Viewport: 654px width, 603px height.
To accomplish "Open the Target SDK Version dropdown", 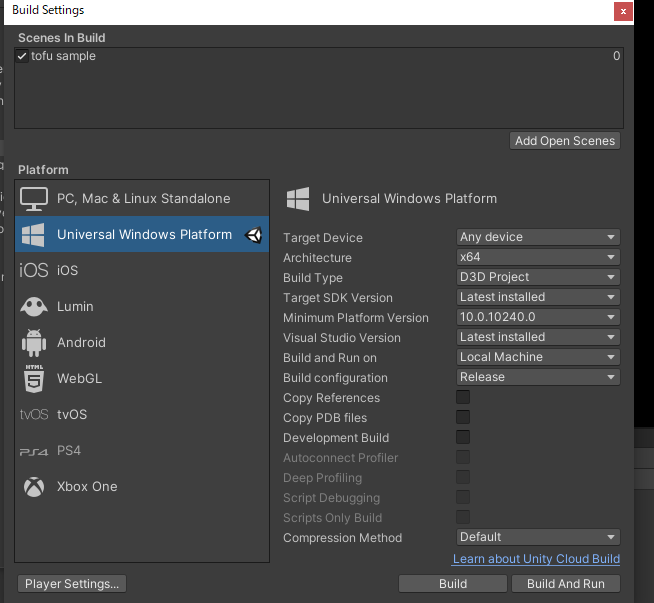I will pyautogui.click(x=538, y=297).
